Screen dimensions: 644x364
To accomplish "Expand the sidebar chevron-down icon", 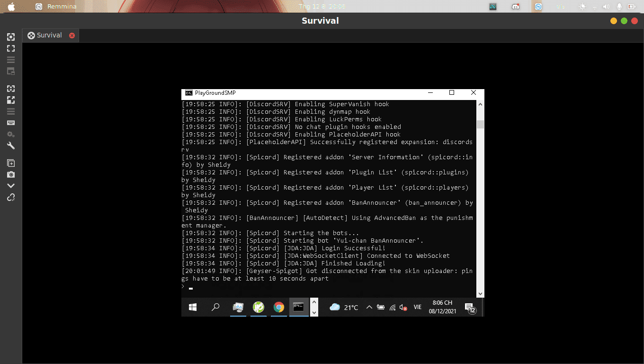I will (x=10, y=186).
